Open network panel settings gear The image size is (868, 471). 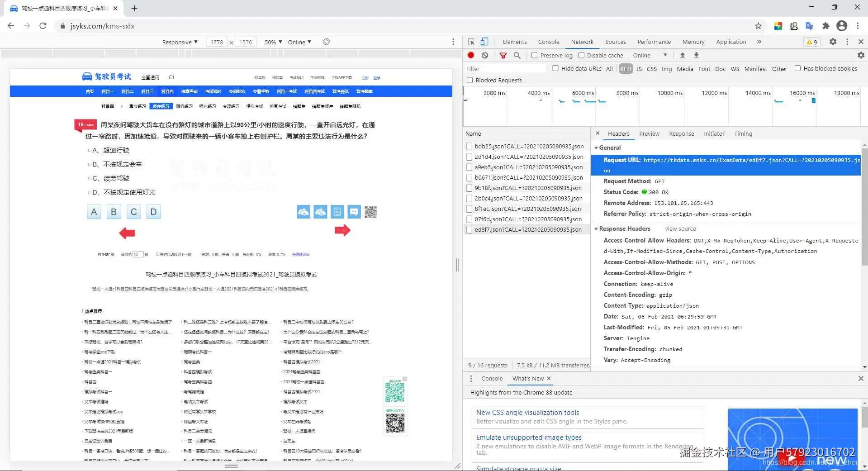click(861, 55)
